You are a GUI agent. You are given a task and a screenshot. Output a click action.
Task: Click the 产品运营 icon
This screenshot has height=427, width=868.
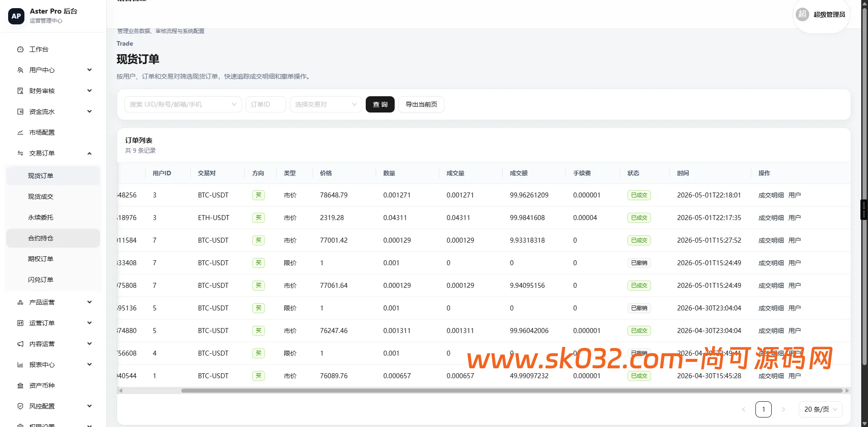(x=20, y=302)
